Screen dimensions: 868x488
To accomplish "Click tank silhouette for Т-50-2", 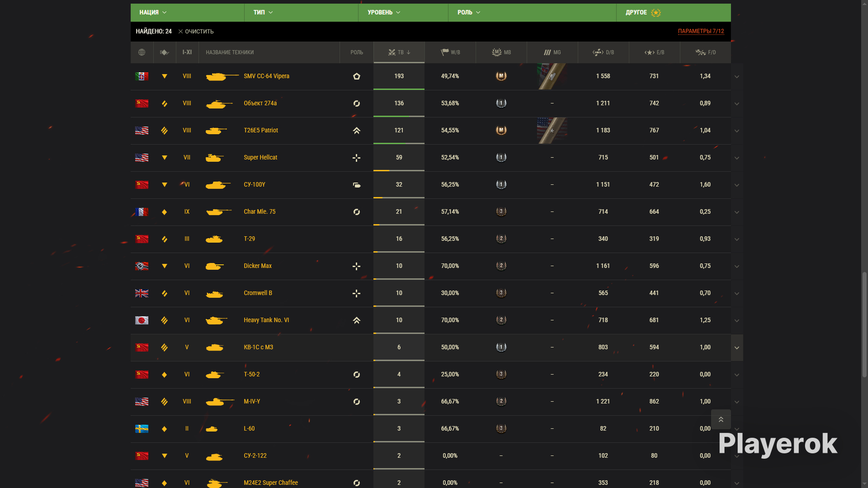I will coord(215,375).
